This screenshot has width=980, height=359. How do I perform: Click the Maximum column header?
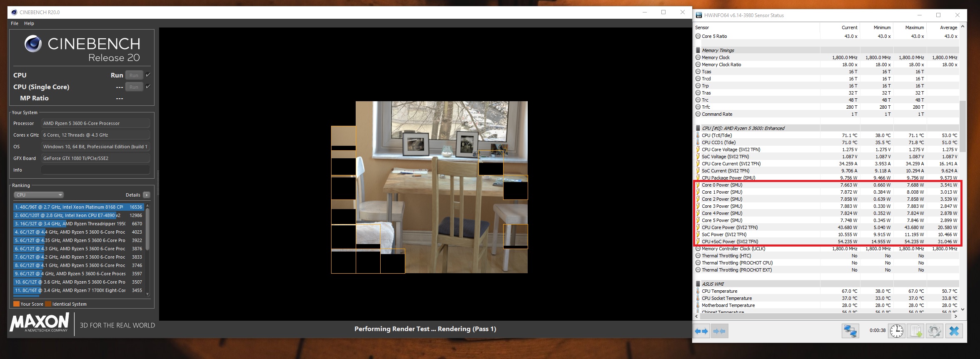click(909, 27)
